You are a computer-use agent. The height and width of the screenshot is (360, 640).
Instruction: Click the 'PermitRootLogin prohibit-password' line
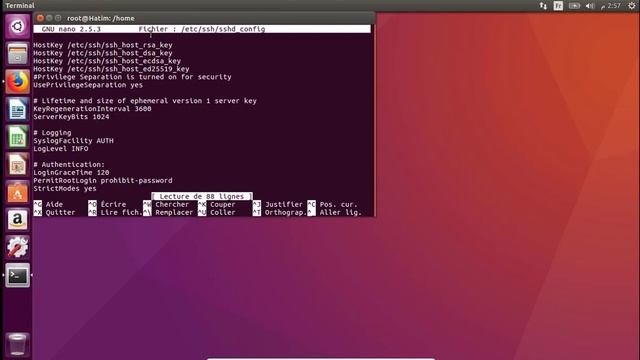(103, 180)
